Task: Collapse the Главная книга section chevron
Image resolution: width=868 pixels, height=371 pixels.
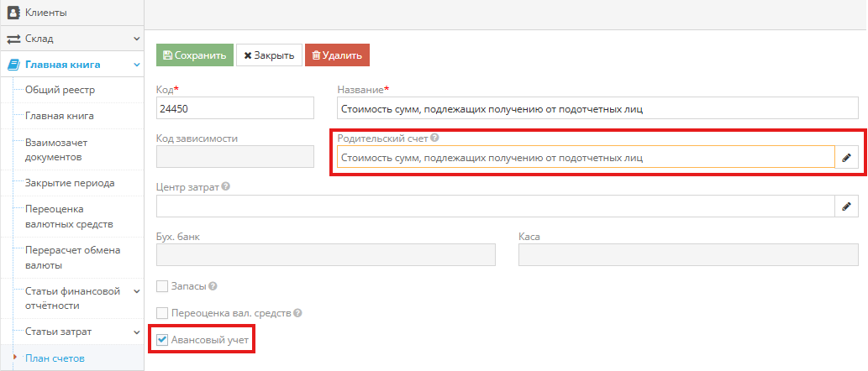Action: click(136, 64)
